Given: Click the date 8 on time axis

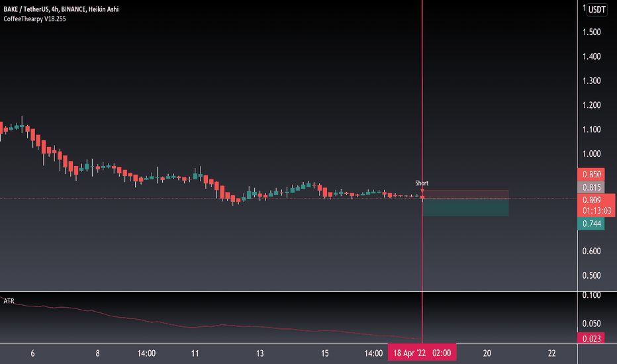Looking at the screenshot, I should (97, 353).
